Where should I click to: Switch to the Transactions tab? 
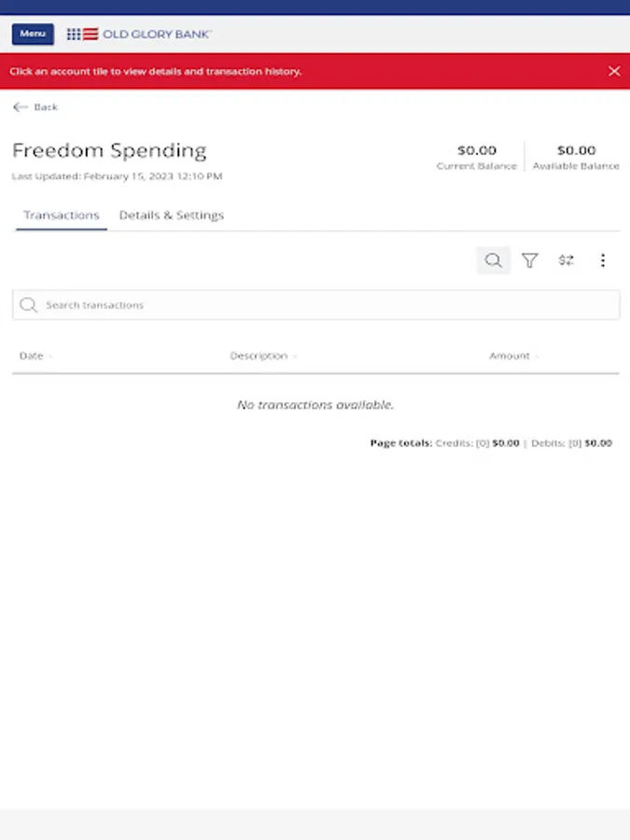tap(62, 216)
